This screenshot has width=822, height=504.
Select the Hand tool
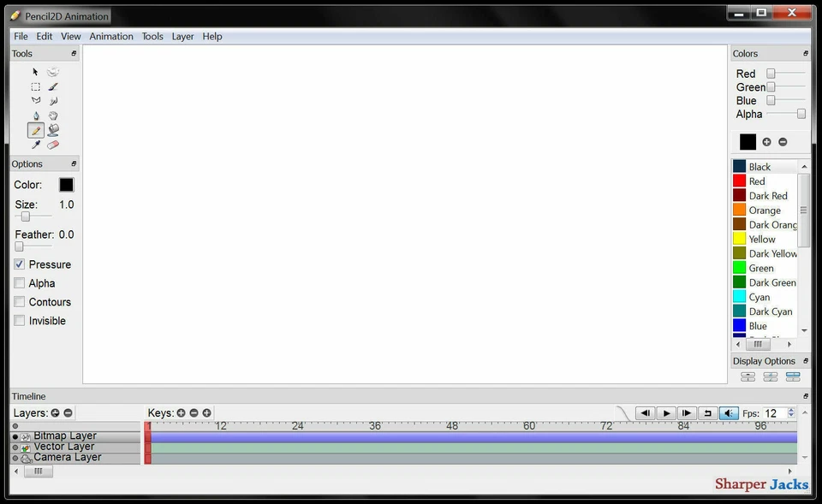coord(52,116)
